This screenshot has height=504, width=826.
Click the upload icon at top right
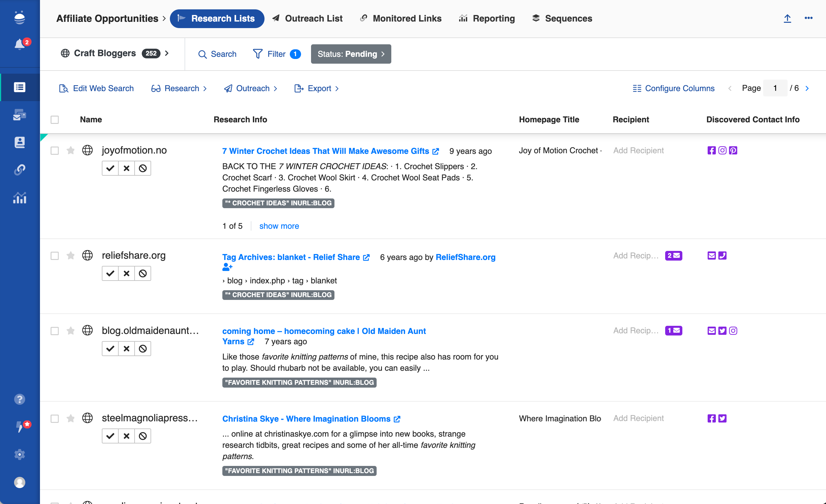coord(787,18)
